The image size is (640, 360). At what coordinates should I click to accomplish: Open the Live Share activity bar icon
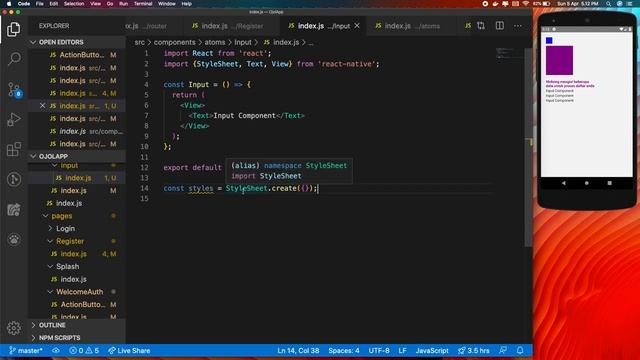(x=14, y=210)
